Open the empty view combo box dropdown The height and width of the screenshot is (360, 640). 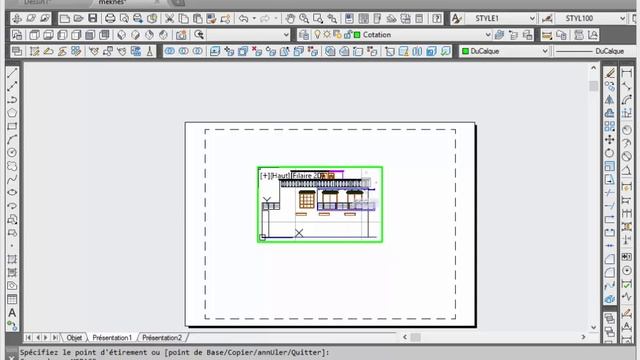286,35
